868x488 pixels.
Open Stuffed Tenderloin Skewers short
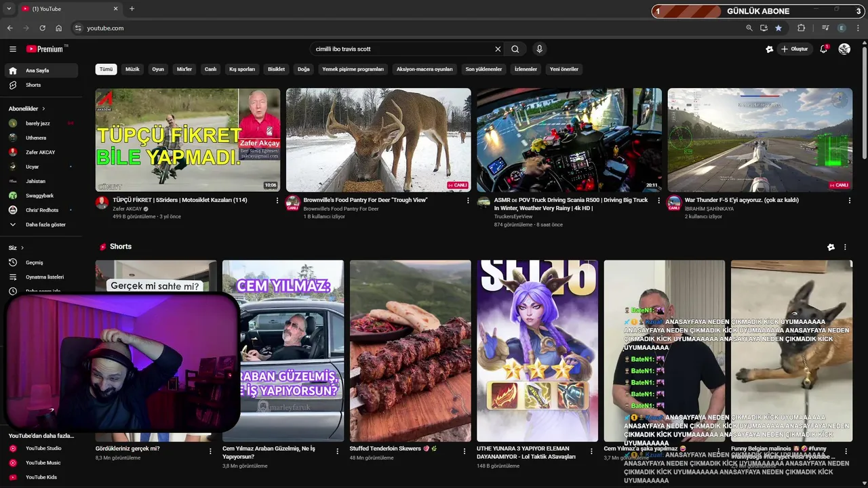coord(410,351)
